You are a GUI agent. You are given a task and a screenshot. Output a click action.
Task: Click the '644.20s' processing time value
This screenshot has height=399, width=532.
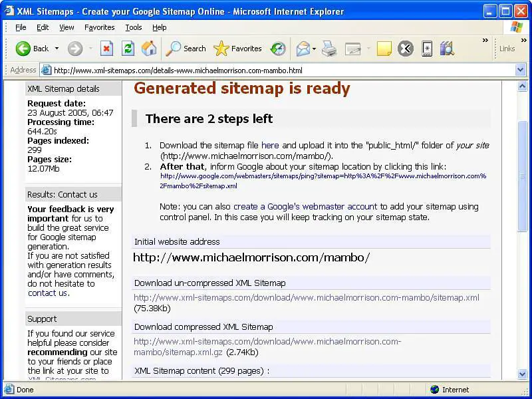tap(43, 131)
